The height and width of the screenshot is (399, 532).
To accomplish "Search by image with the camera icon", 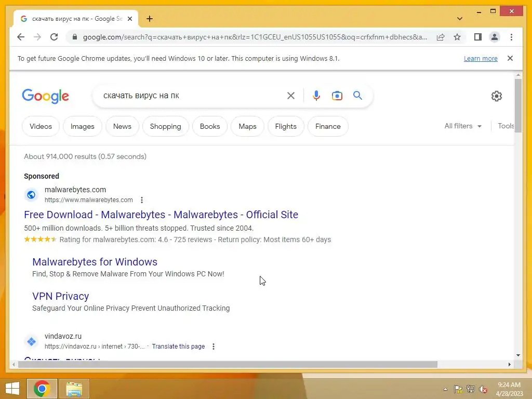I will tap(337, 96).
